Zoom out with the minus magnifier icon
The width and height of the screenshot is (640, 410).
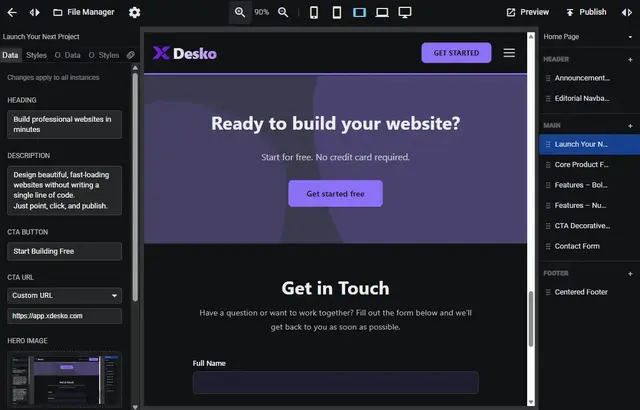[x=284, y=12]
